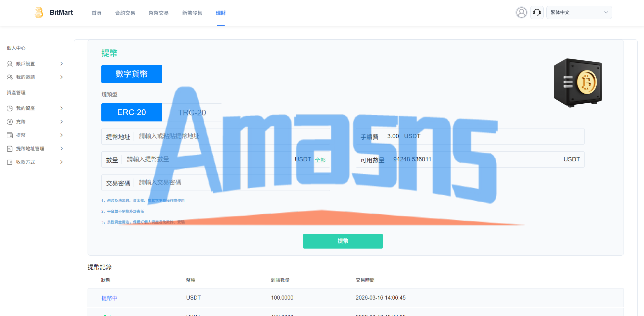Open 幣幣交易 in top navigation

click(x=159, y=13)
